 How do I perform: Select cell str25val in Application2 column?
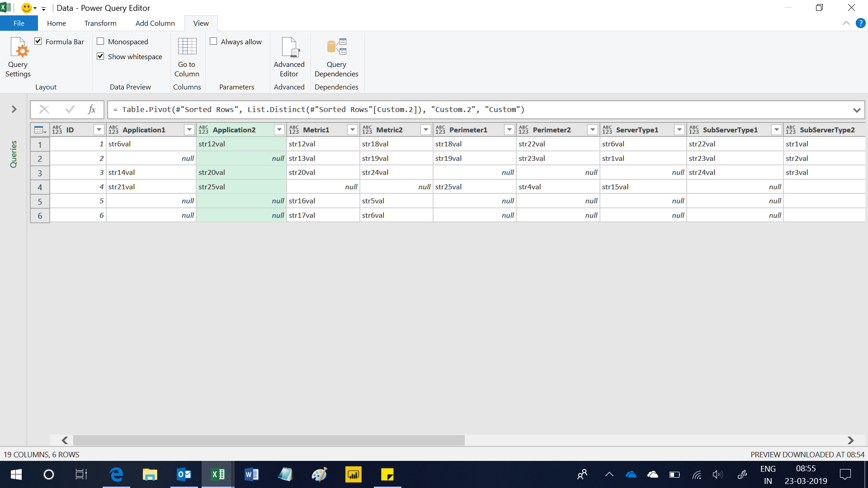pos(241,187)
